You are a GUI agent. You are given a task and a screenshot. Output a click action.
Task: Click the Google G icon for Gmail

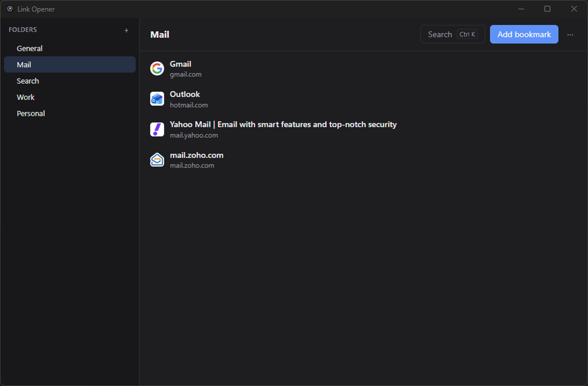[x=157, y=69]
